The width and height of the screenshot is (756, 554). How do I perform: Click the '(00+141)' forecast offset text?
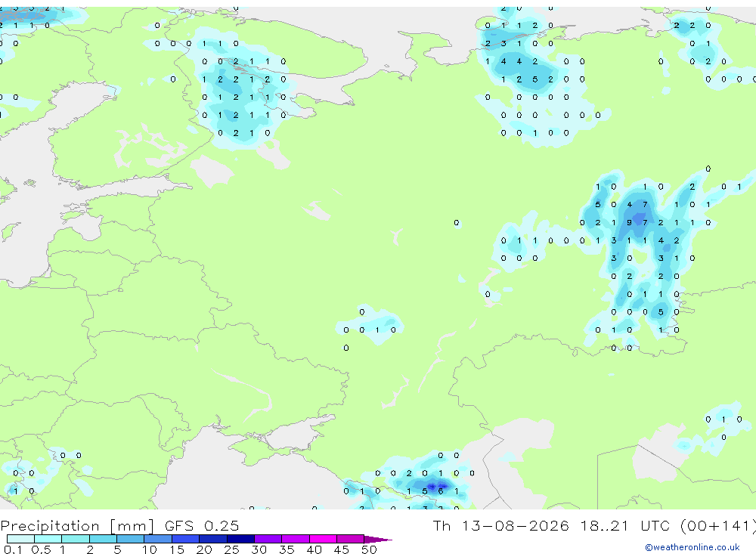717,525
